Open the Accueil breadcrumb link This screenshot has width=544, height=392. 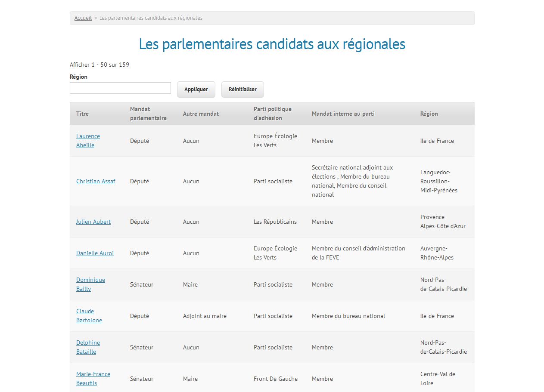point(83,18)
